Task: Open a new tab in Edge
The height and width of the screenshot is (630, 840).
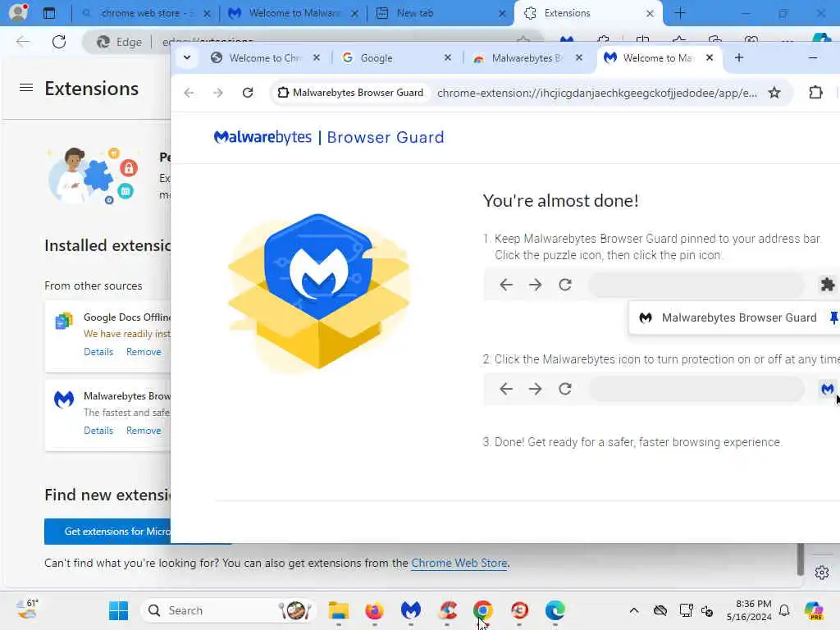Action: (680, 13)
